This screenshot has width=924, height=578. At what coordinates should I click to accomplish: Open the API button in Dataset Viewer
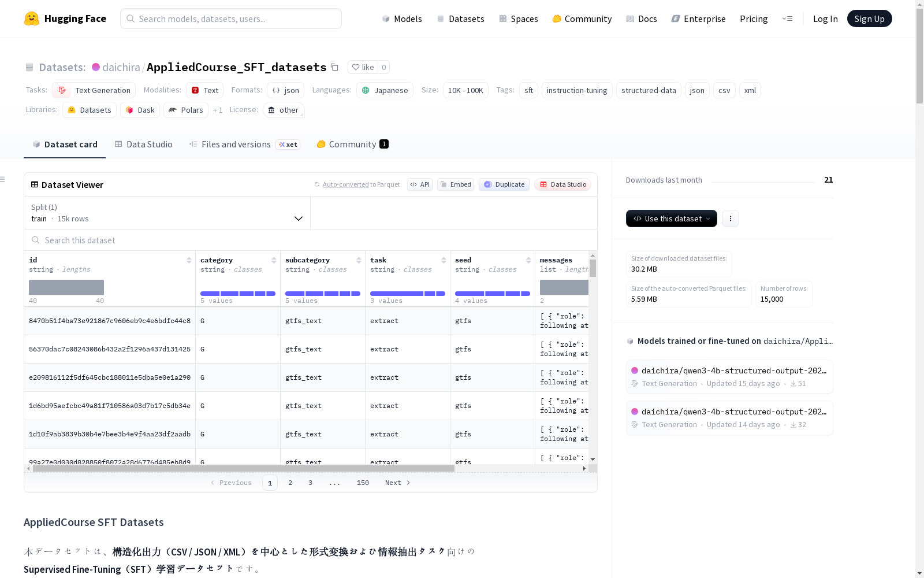[x=420, y=184]
